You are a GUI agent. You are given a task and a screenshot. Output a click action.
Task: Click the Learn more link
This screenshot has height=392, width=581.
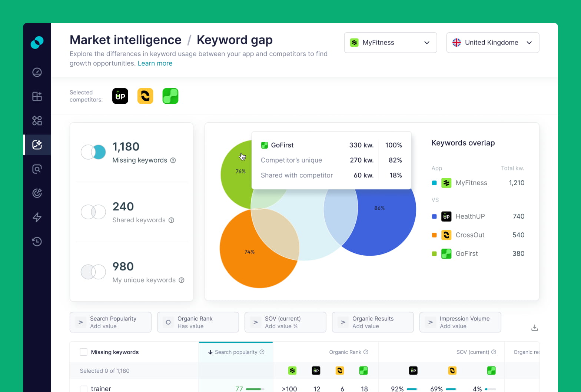[x=155, y=63]
